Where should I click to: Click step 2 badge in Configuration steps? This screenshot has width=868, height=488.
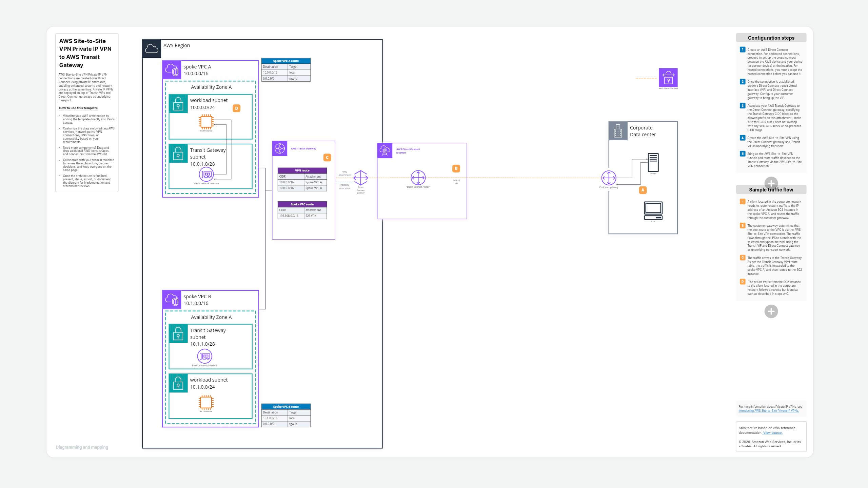point(743,82)
